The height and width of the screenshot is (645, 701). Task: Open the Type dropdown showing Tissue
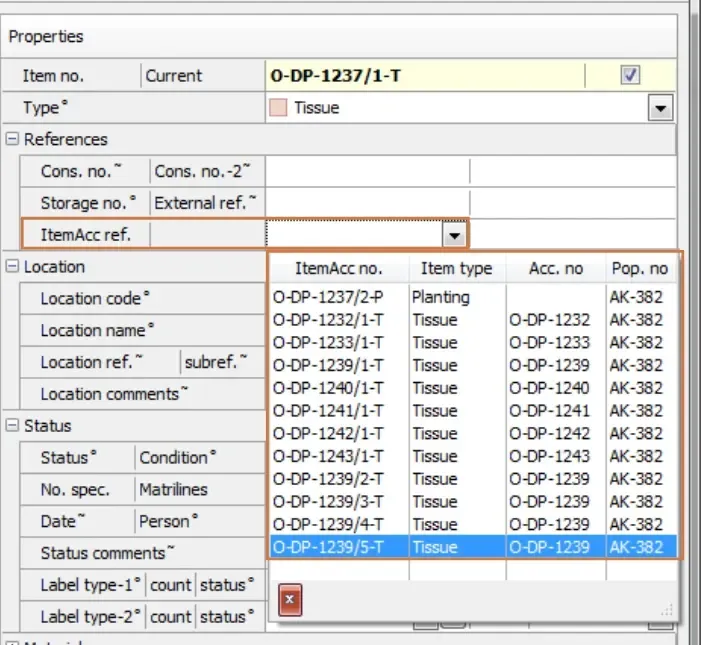click(660, 108)
